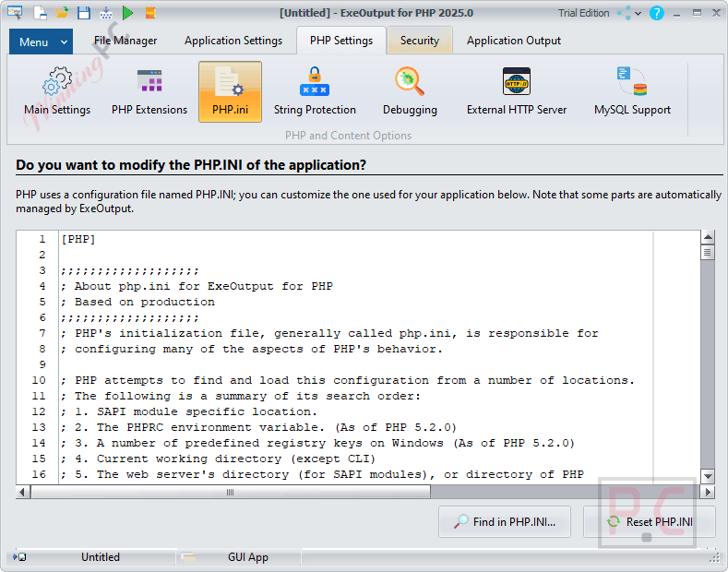Open the Debugging options

point(410,91)
